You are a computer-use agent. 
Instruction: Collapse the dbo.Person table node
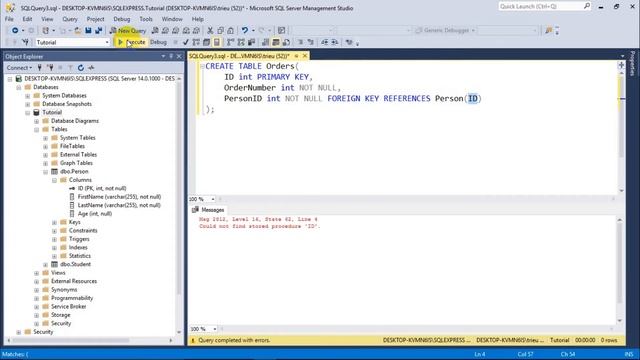[46, 172]
